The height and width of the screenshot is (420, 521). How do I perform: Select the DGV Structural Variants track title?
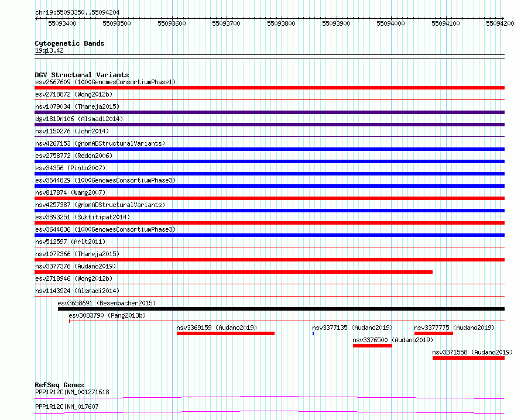(x=82, y=75)
